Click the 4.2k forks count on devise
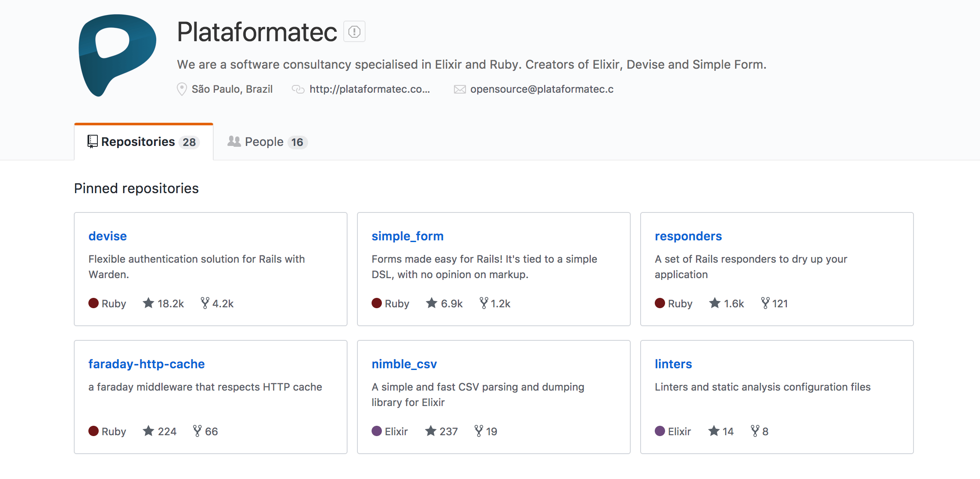 pos(223,304)
